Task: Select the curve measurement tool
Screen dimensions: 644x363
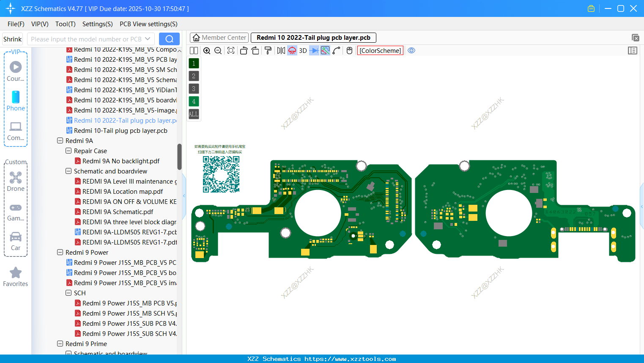Action: tap(336, 50)
